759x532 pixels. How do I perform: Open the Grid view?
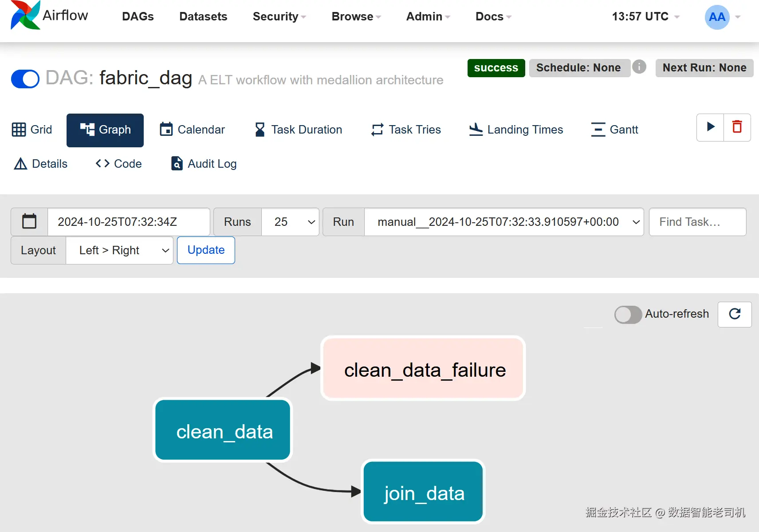pyautogui.click(x=32, y=130)
